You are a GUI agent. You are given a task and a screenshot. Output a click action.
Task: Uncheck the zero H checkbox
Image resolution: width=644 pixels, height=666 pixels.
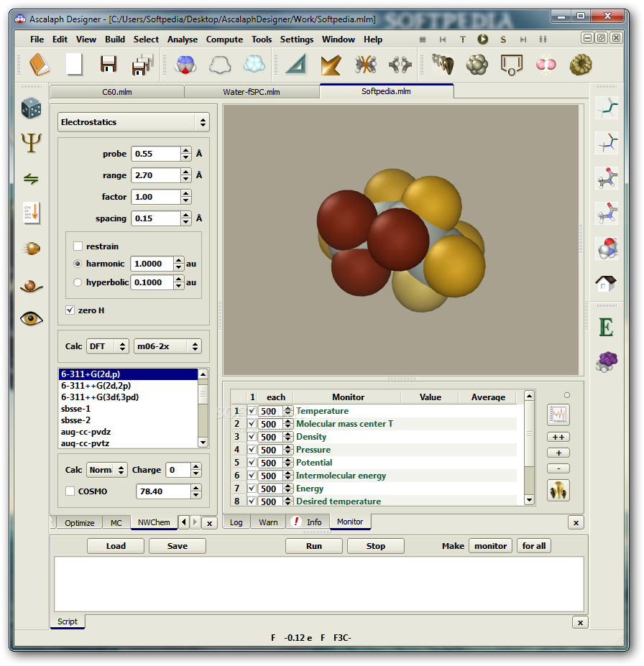(70, 310)
